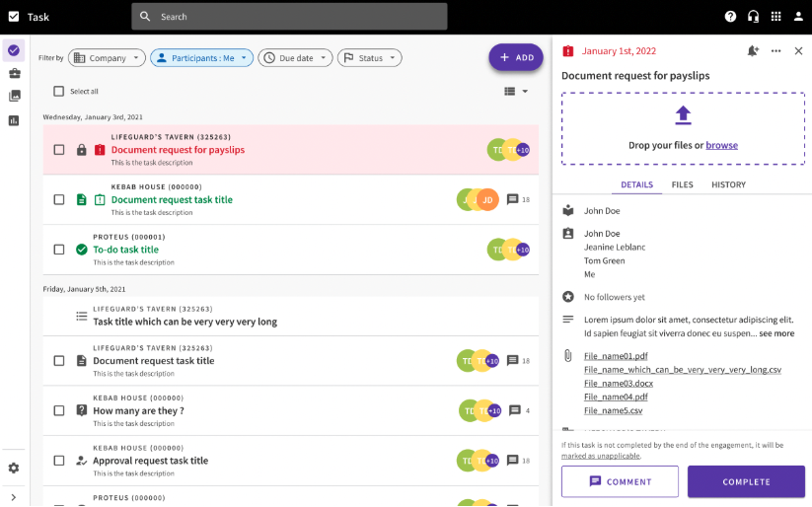The width and height of the screenshot is (812, 507).
Task: Click the list icon beside very long task title
Action: coord(81,316)
